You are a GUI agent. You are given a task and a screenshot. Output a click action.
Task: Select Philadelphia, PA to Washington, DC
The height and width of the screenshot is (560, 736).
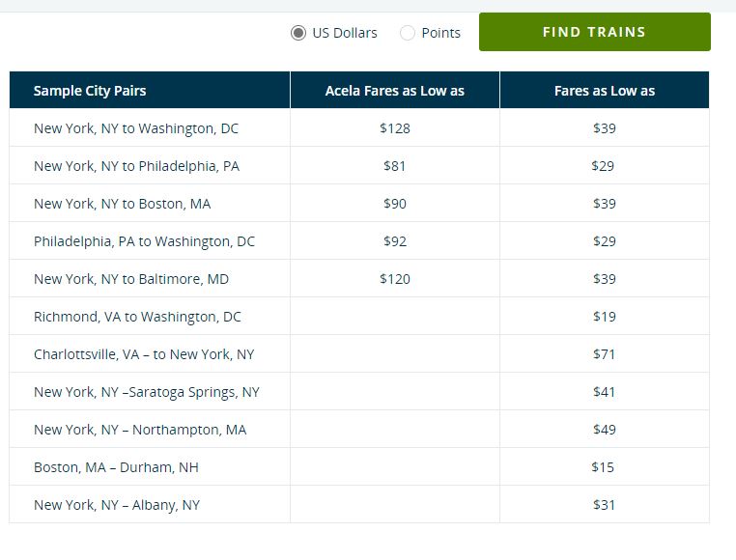point(144,241)
